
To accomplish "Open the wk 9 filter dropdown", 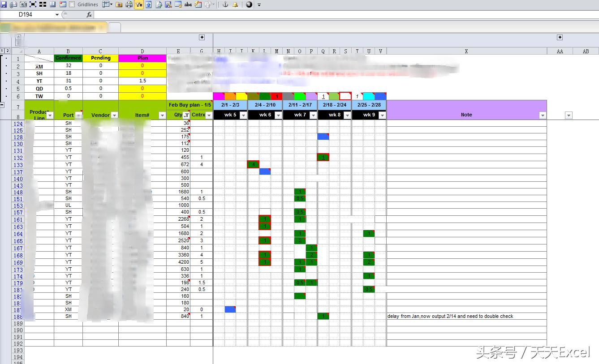I will coord(382,116).
